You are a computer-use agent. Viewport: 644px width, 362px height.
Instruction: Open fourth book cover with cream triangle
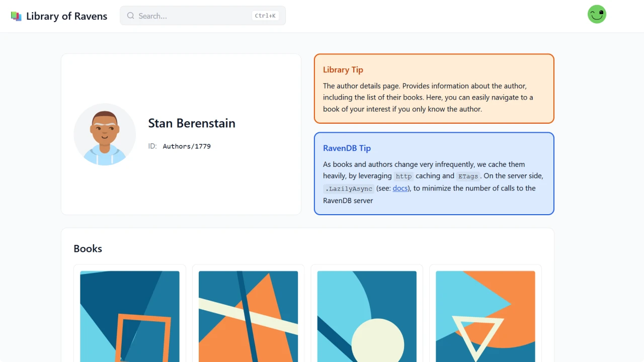click(x=486, y=316)
